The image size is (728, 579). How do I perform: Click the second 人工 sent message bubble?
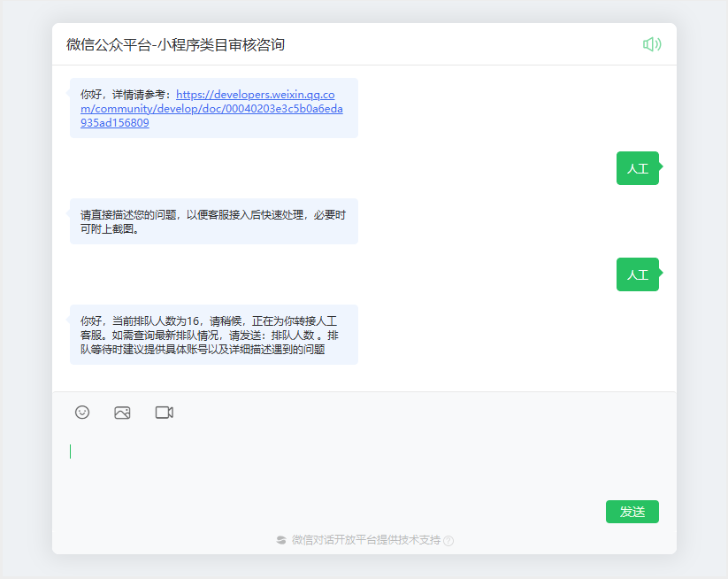coord(638,274)
